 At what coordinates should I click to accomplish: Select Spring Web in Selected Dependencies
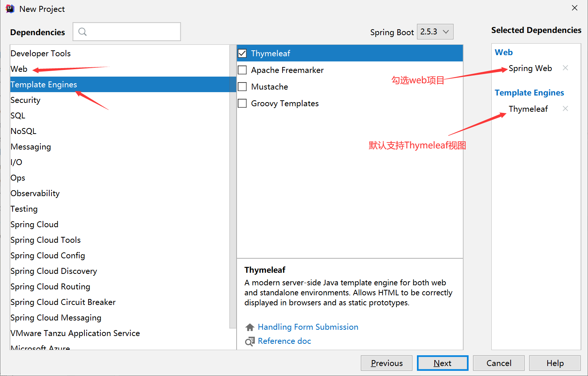(x=530, y=68)
